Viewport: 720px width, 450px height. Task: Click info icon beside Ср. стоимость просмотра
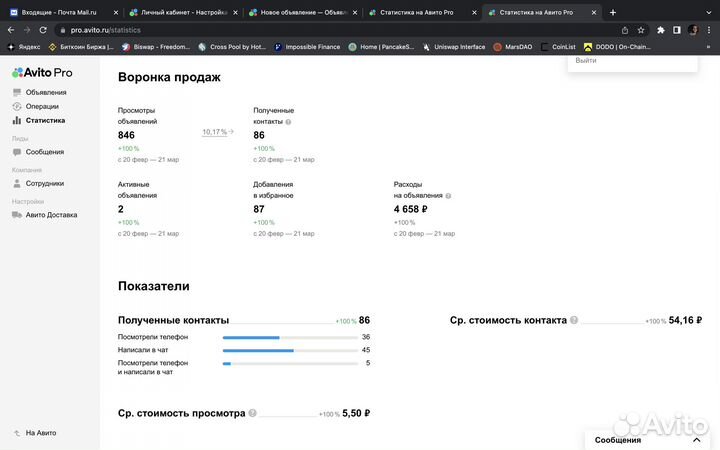(252, 413)
